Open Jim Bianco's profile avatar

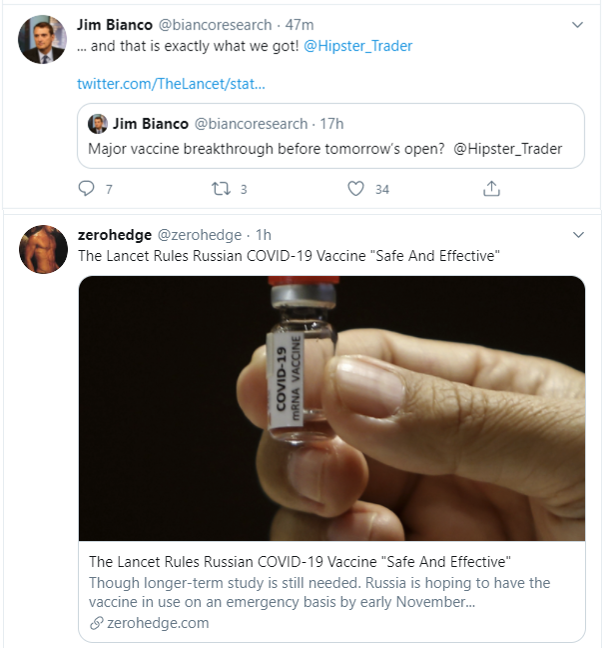coord(43,40)
